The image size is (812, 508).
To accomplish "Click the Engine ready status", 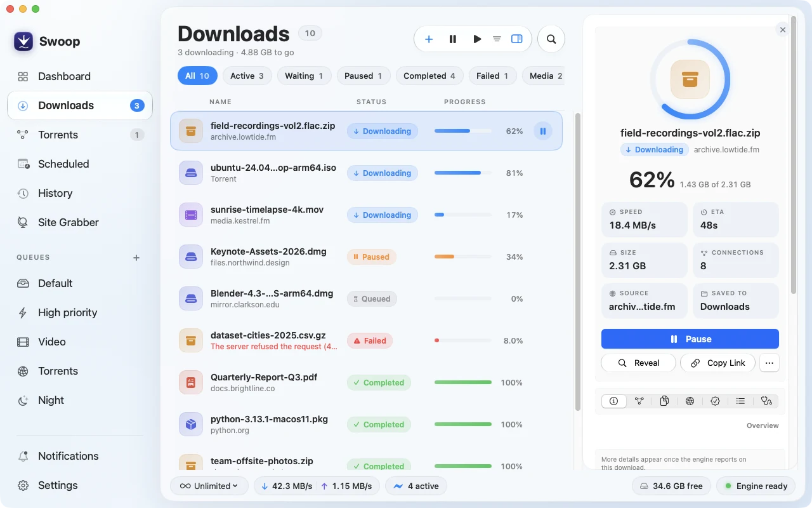I will (x=756, y=486).
